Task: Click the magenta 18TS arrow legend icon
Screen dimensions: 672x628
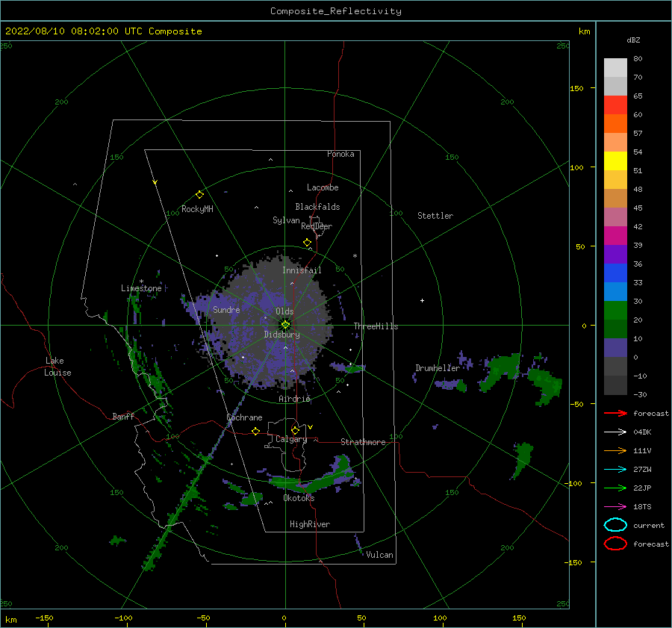Action: [615, 507]
